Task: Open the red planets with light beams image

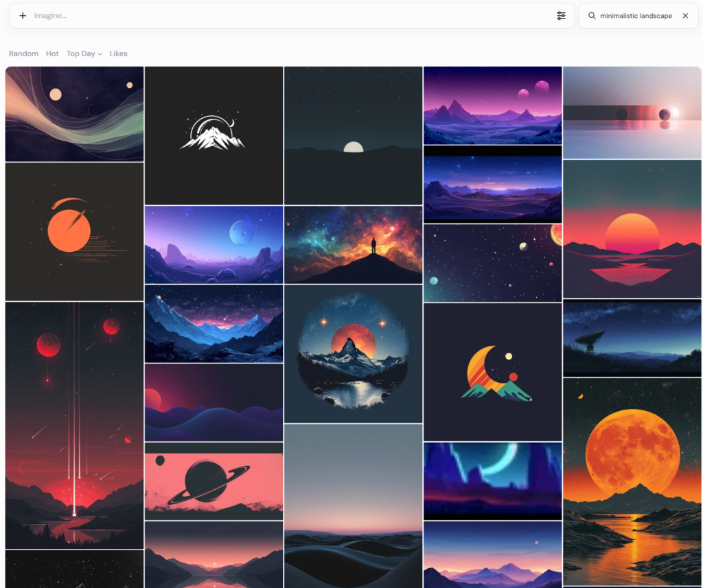Action: click(74, 425)
